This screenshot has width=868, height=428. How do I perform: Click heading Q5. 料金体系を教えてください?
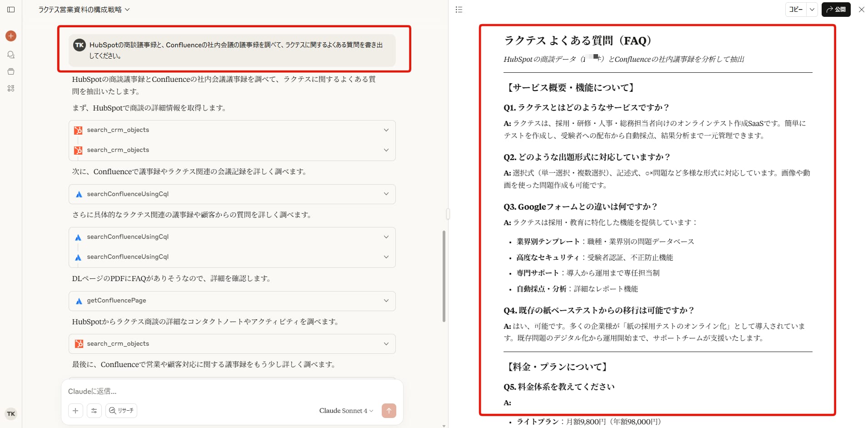click(x=559, y=387)
